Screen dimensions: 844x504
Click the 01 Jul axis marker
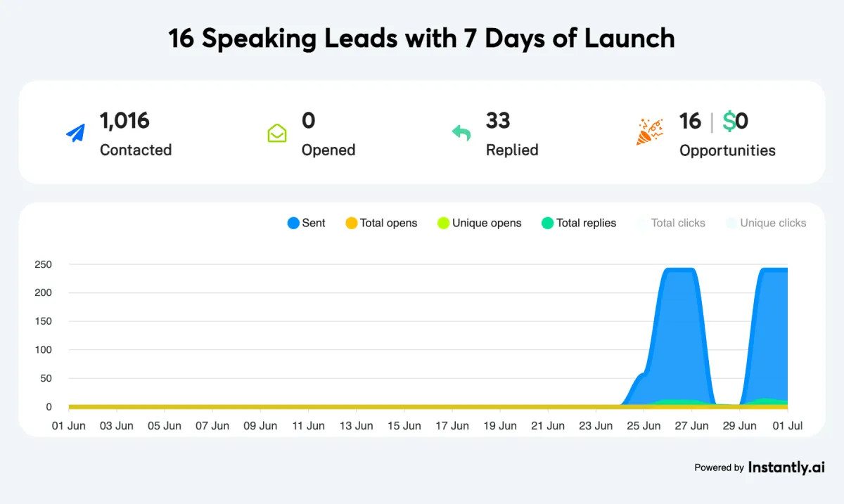[x=786, y=425]
